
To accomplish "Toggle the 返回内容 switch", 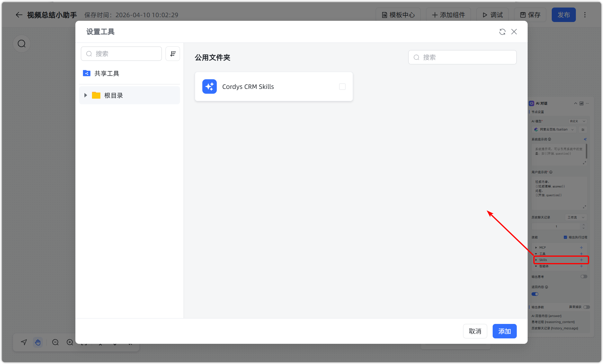I will pyautogui.click(x=535, y=294).
